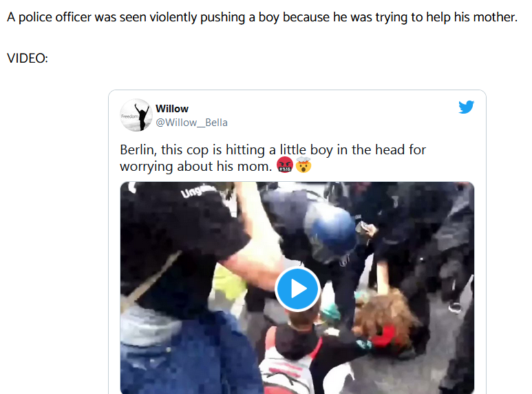Click the word Berlin in the tweet
The width and height of the screenshot is (532, 394).
pos(138,149)
